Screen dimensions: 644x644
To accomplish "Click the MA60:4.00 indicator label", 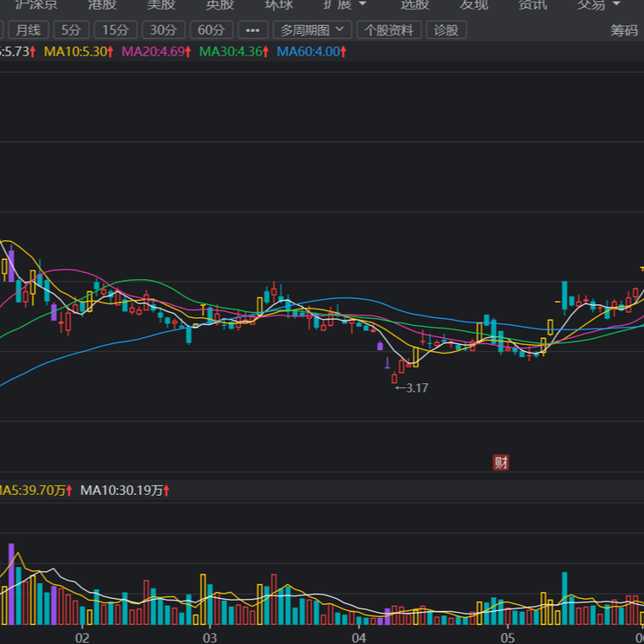I will (x=311, y=51).
